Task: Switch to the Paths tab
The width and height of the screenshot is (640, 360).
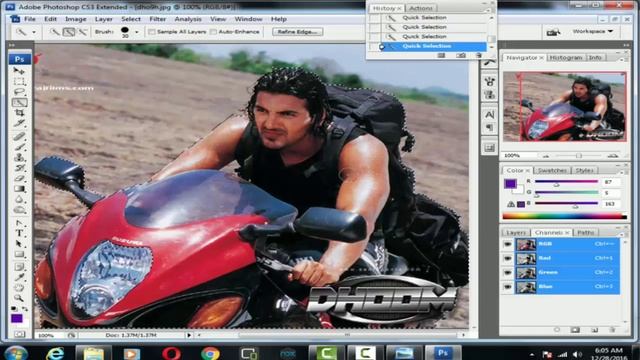Action: pyautogui.click(x=585, y=232)
